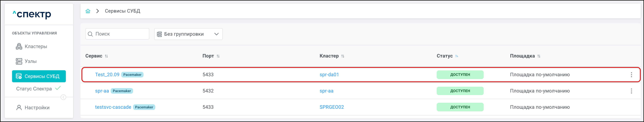This screenshot has height=122, width=644.
Task: Sort table by Сервис column
Action: pos(106,56)
